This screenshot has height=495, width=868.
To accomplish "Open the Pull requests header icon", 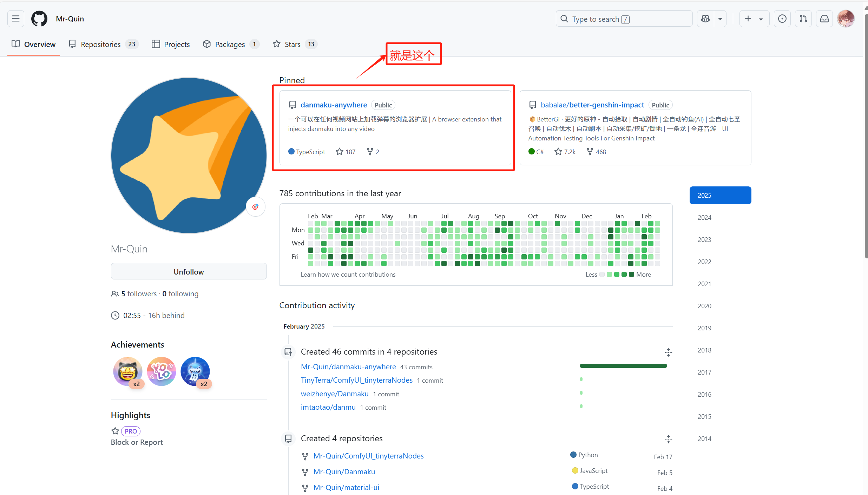I will click(803, 19).
